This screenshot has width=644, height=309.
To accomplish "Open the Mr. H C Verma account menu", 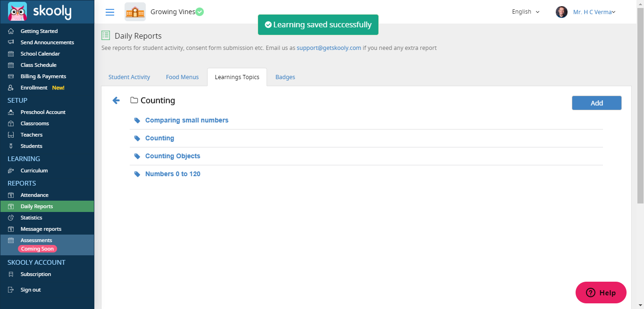I will (594, 12).
